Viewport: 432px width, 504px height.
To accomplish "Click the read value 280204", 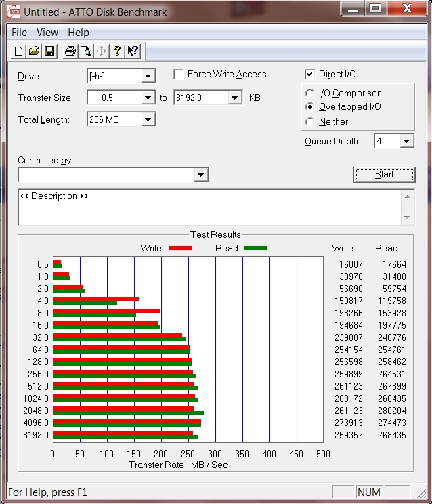I will [392, 411].
